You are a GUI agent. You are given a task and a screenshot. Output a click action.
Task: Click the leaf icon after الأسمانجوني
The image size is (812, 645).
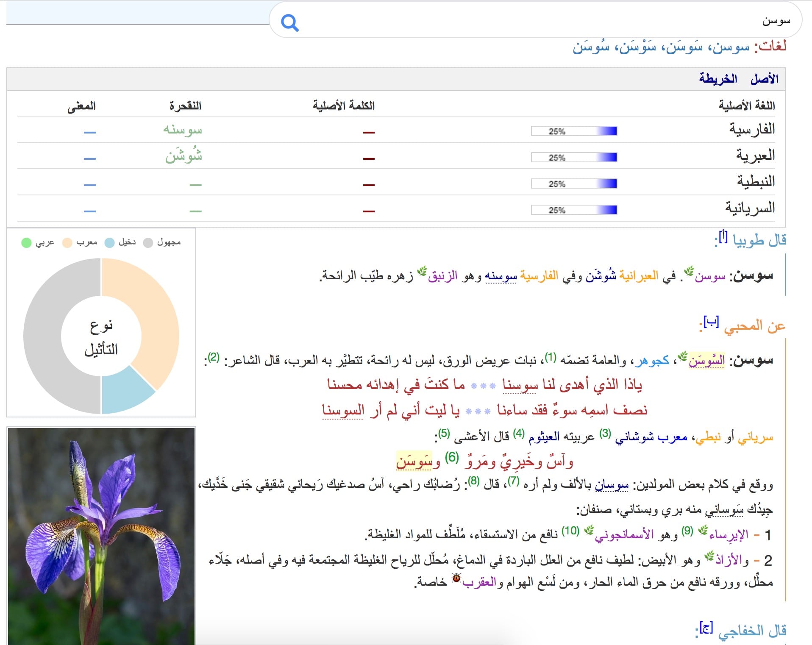[x=589, y=530]
